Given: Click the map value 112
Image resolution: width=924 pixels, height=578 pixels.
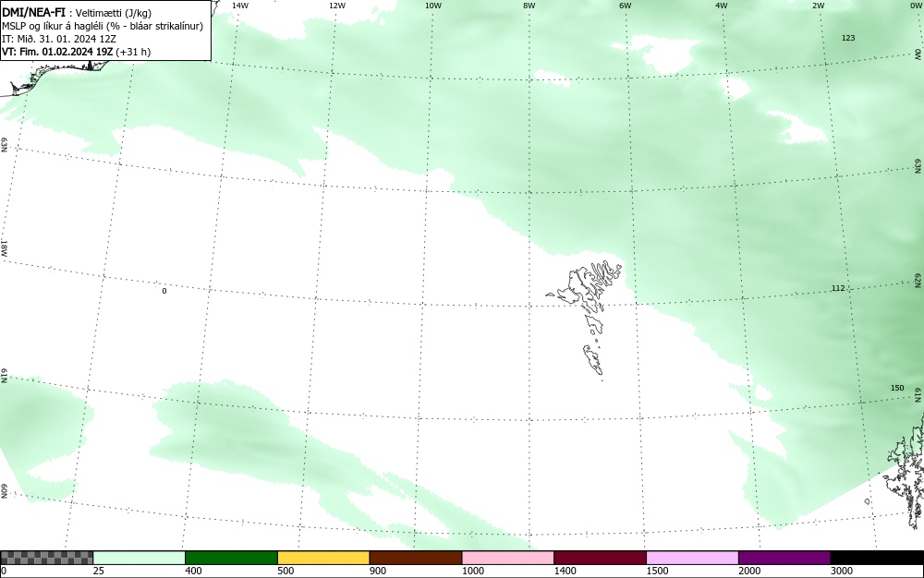Looking at the screenshot, I should 838,288.
